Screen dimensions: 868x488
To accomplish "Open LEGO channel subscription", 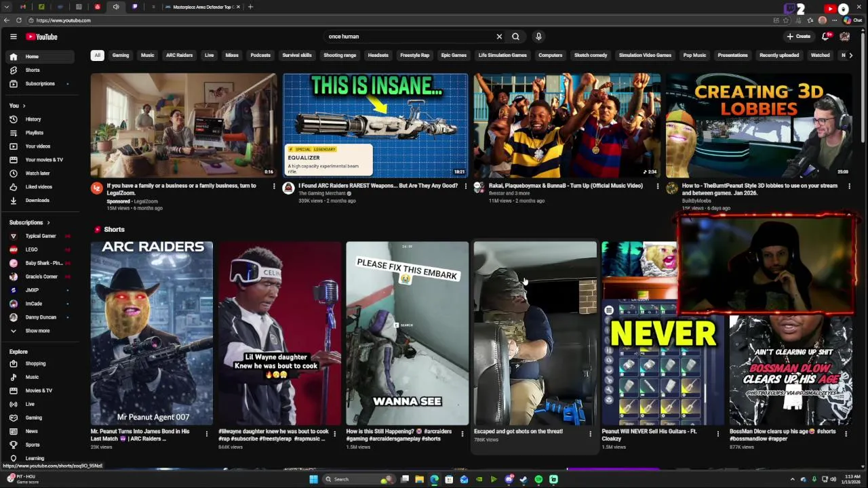I will (41, 249).
